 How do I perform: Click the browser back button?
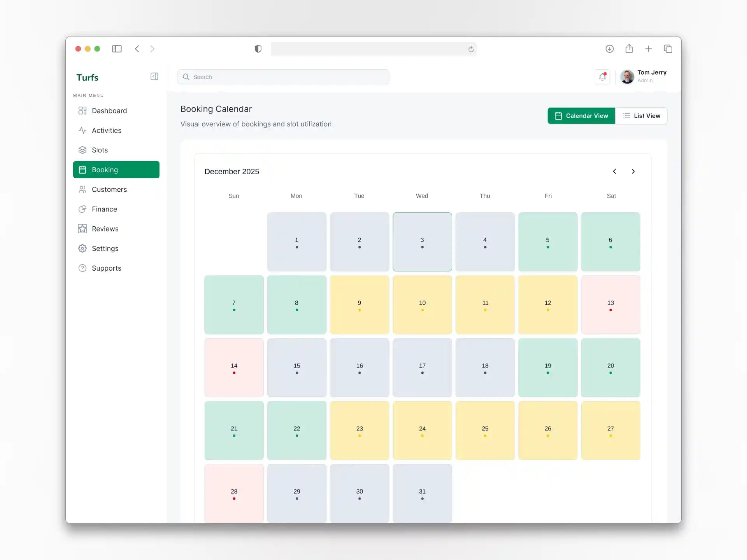click(x=137, y=49)
